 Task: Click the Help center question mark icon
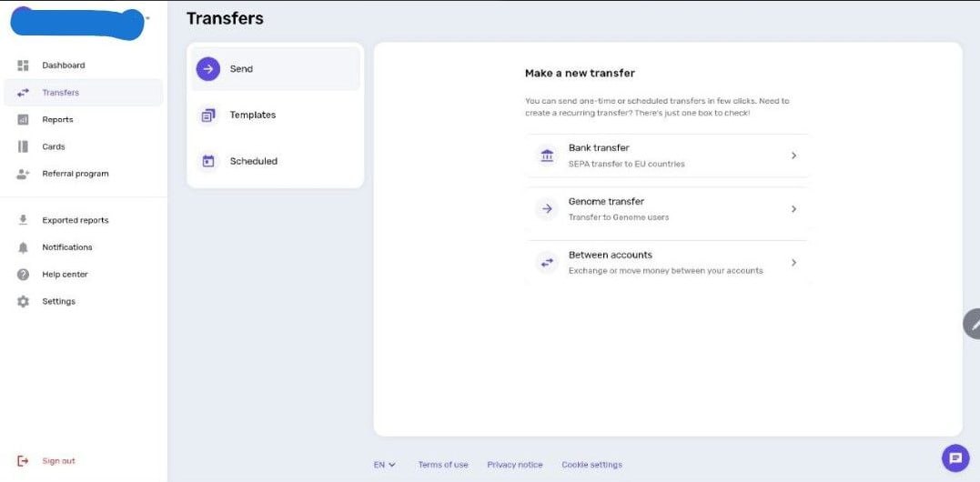(23, 275)
